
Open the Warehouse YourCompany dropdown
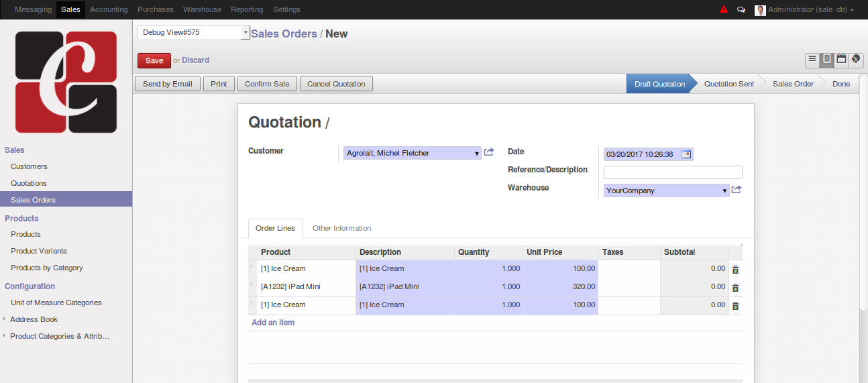pyautogui.click(x=667, y=190)
